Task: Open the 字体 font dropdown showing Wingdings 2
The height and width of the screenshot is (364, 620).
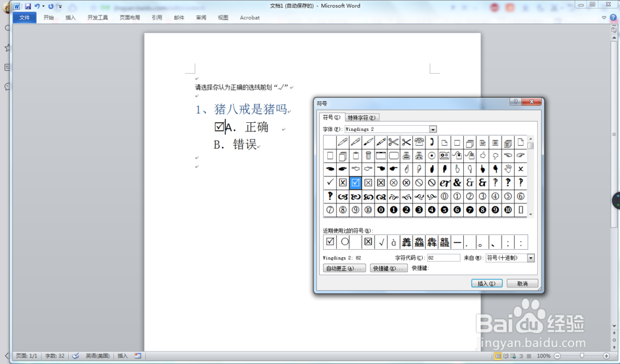Action: click(432, 129)
